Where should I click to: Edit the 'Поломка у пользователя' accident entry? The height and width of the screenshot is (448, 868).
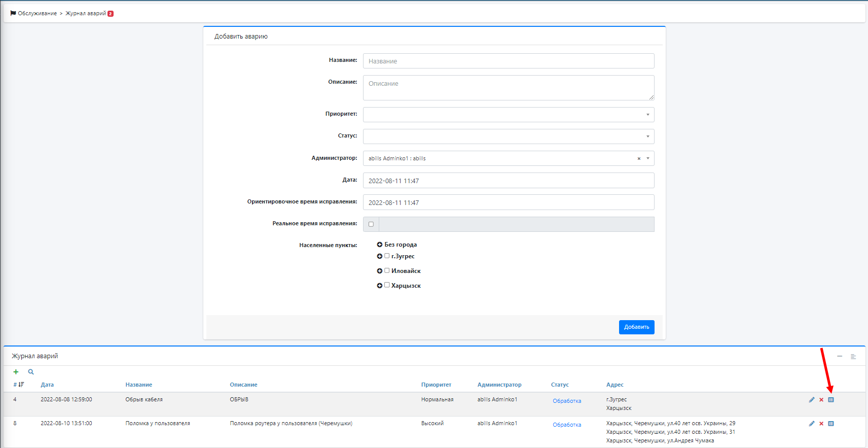click(812, 424)
